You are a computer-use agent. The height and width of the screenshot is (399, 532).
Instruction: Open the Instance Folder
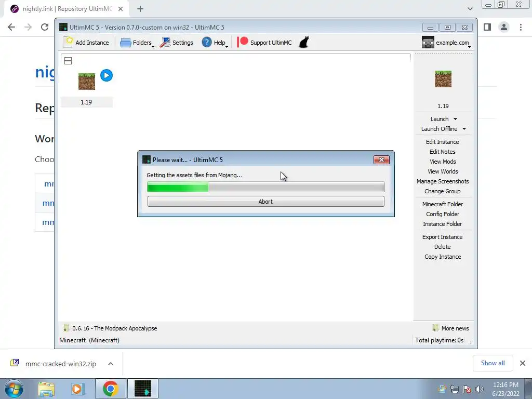click(x=443, y=223)
